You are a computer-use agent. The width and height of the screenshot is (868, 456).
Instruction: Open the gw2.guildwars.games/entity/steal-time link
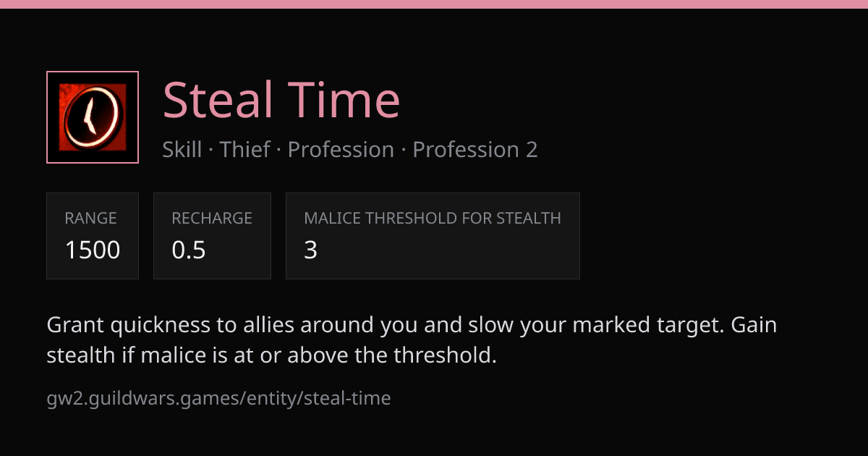218,398
